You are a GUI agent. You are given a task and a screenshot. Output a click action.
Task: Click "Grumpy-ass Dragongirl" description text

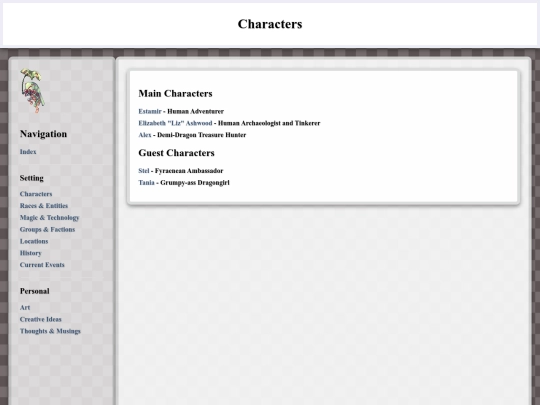coord(195,183)
